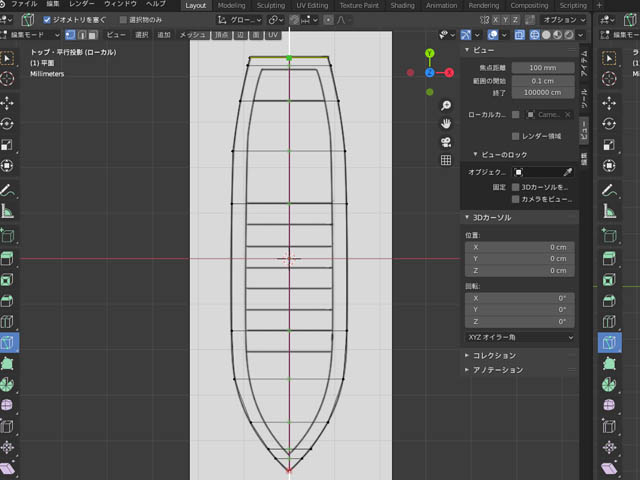Switch to the Modeling workspace tab
The height and width of the screenshot is (480, 640).
click(231, 5)
